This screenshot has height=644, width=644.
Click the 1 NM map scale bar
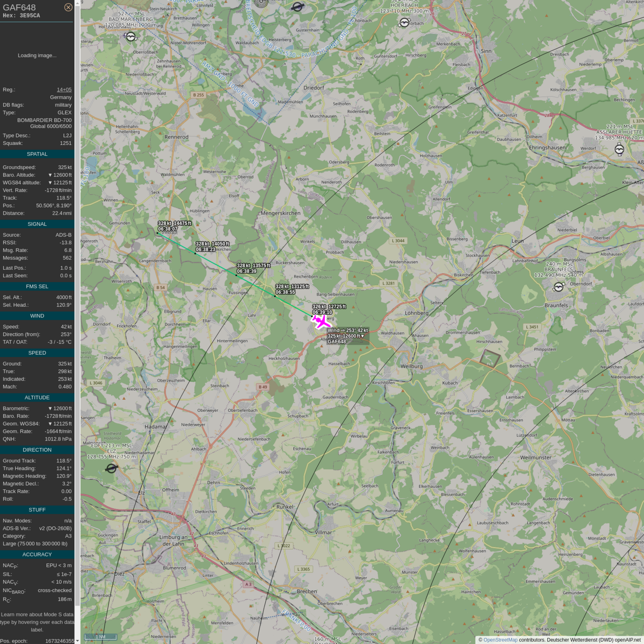(x=101, y=637)
